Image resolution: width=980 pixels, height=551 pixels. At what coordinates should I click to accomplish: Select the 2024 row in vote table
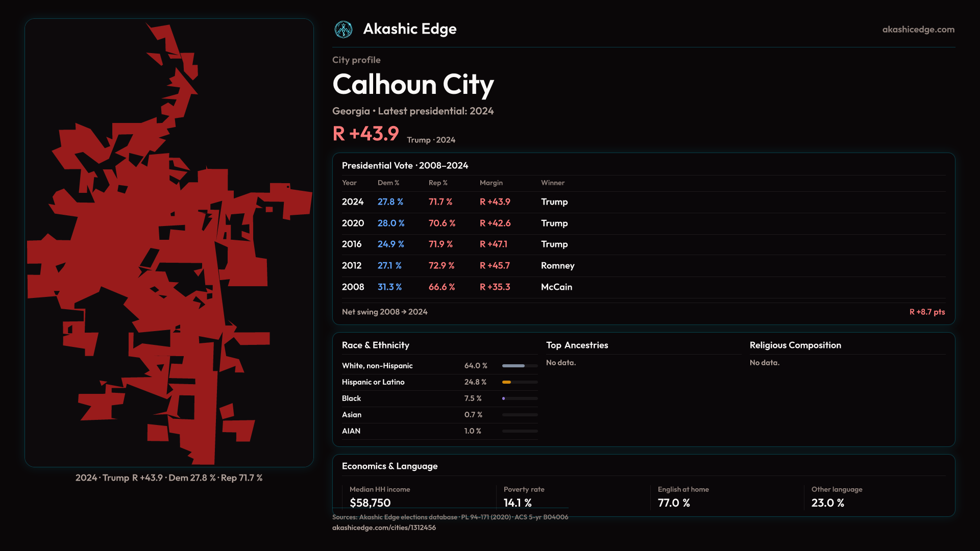coord(353,202)
